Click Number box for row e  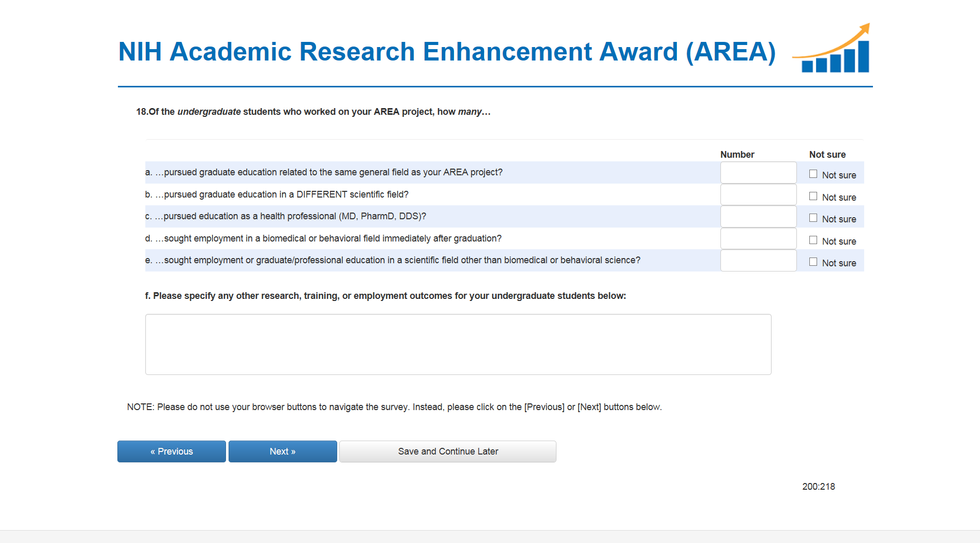tap(758, 261)
